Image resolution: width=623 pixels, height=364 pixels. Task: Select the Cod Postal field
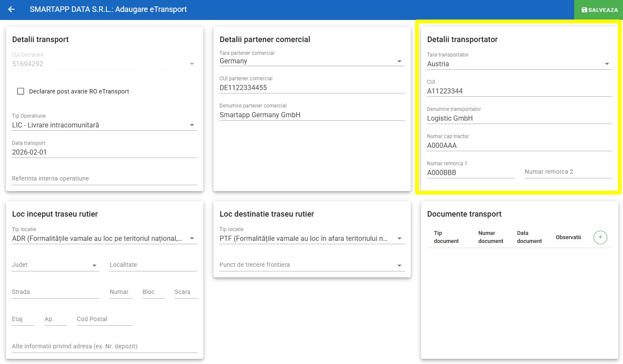(x=104, y=319)
